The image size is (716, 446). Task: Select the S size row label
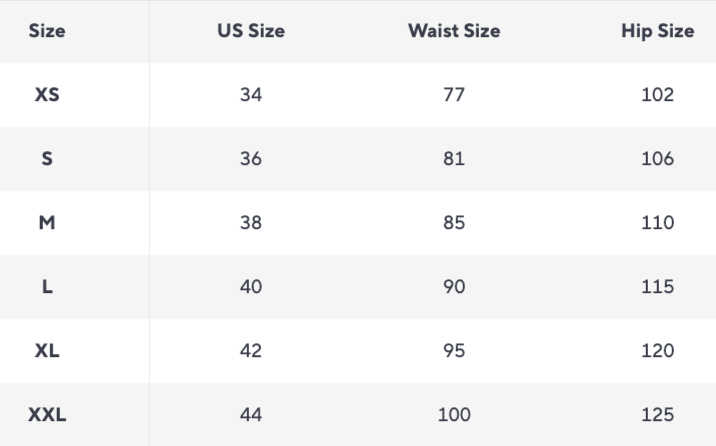(x=47, y=159)
